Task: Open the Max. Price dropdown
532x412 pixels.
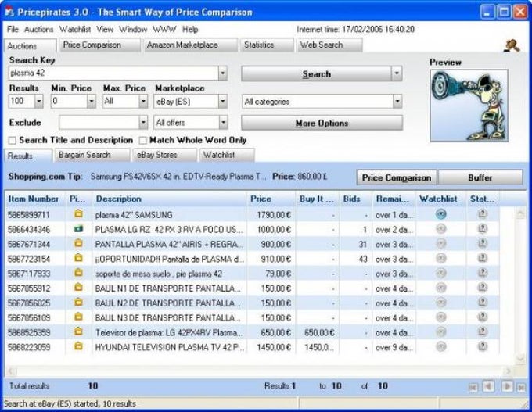Action: [143, 102]
